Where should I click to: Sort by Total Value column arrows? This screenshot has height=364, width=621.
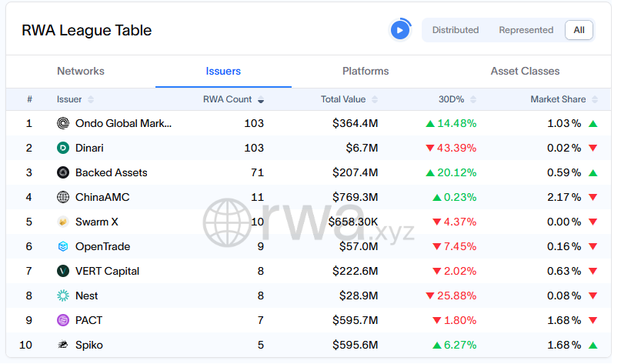[x=375, y=99]
